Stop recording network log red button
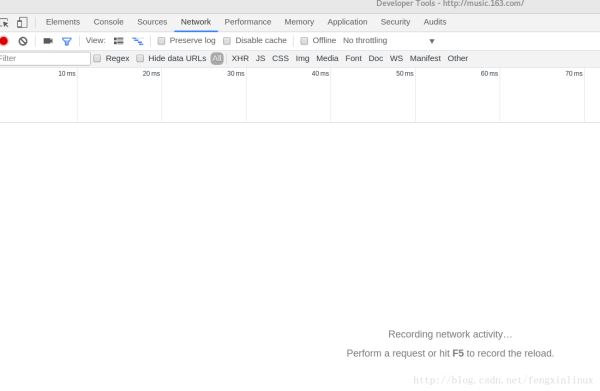This screenshot has height=391, width=600. click(x=3, y=41)
